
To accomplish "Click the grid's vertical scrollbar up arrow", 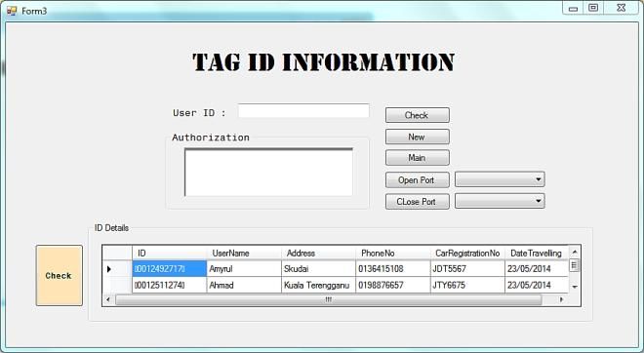I will coord(575,252).
